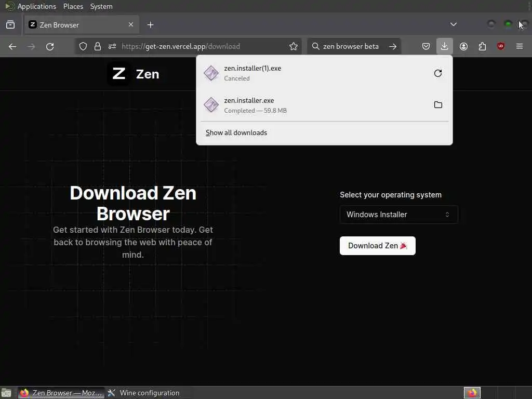Select the Zen Browser tab
Screen dimensions: 532x399
pyautogui.click(x=82, y=25)
